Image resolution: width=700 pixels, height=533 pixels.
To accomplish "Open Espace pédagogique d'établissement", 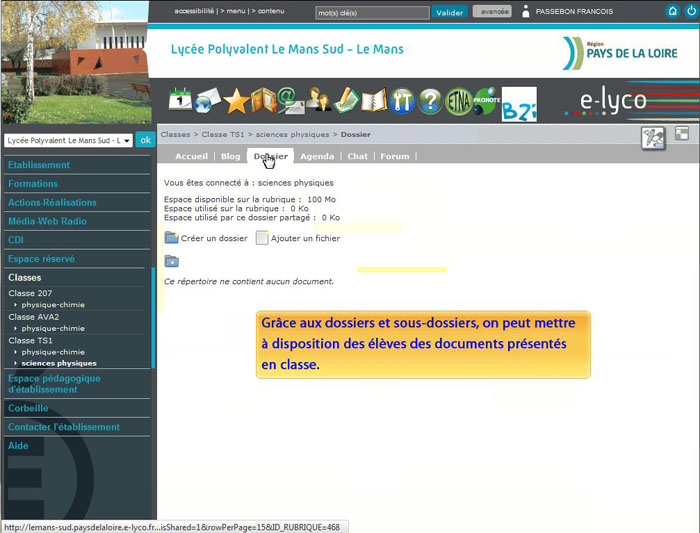I will pyautogui.click(x=54, y=384).
